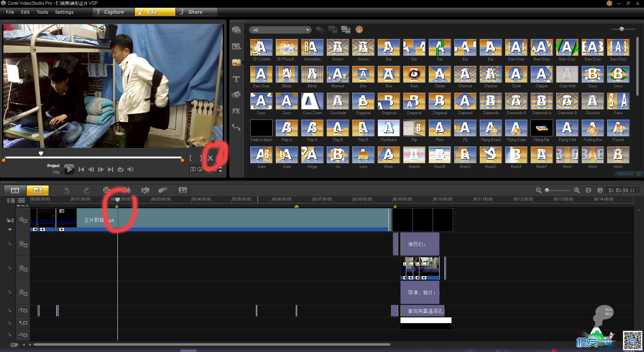
Task: Switch to the Share step tab
Action: [196, 12]
